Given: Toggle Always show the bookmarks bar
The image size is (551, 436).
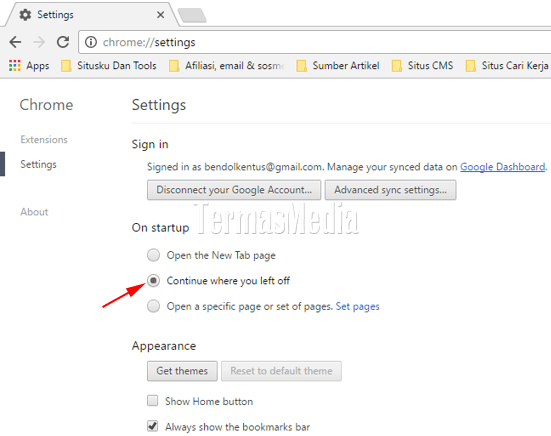Looking at the screenshot, I should coord(153,426).
